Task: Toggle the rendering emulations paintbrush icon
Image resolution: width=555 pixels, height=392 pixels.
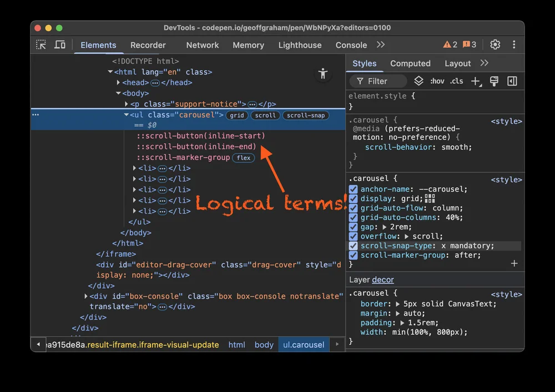Action: (x=494, y=81)
